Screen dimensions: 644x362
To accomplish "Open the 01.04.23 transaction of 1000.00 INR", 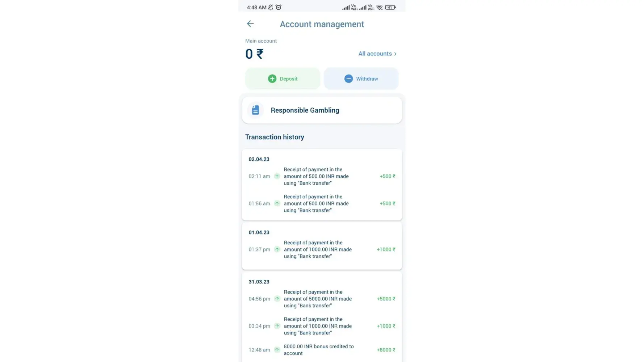I will point(318,249).
